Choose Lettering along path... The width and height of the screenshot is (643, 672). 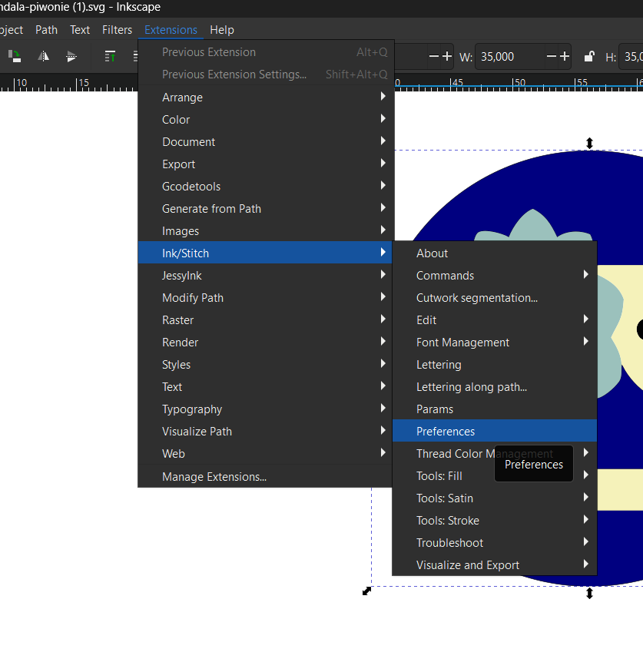pos(495,387)
